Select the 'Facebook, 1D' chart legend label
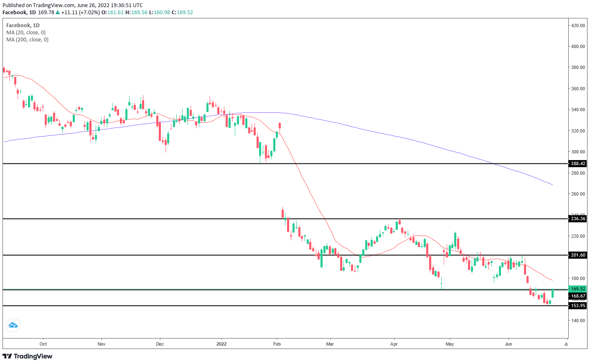Screen dimensions: 590x364 tap(23, 25)
